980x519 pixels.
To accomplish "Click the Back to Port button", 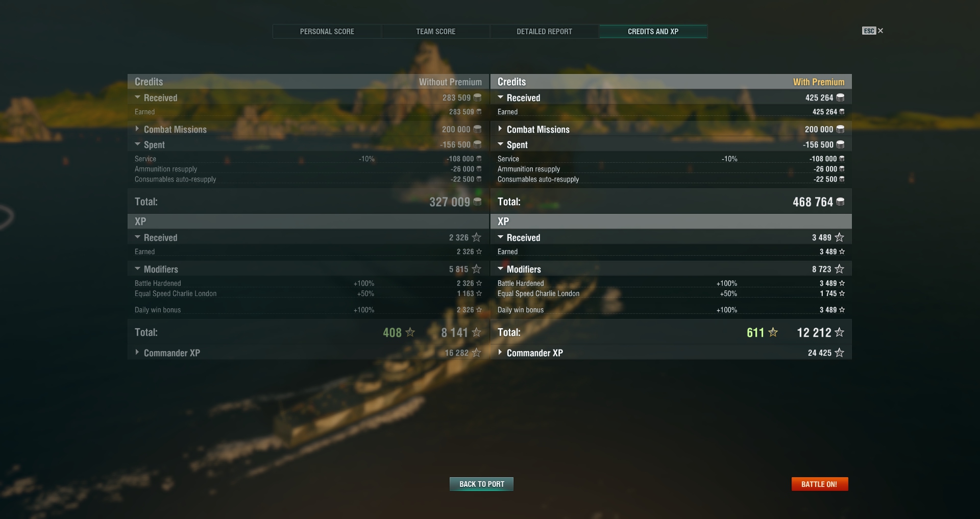I will pyautogui.click(x=481, y=484).
